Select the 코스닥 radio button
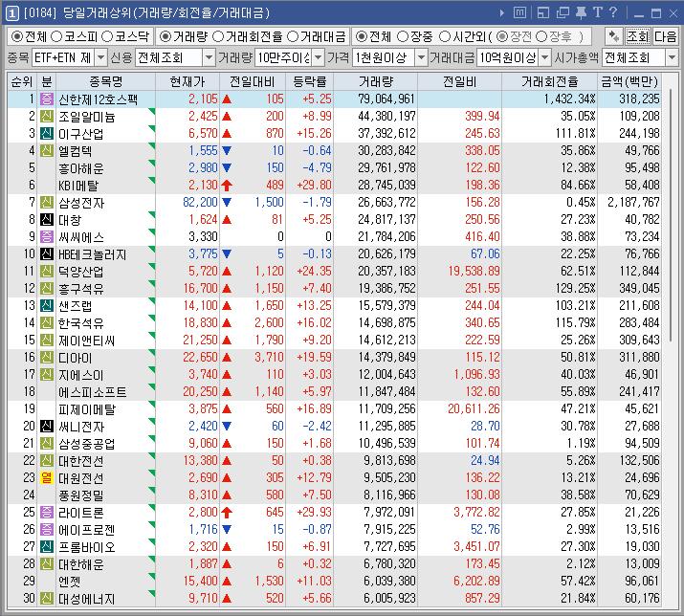 [107, 36]
